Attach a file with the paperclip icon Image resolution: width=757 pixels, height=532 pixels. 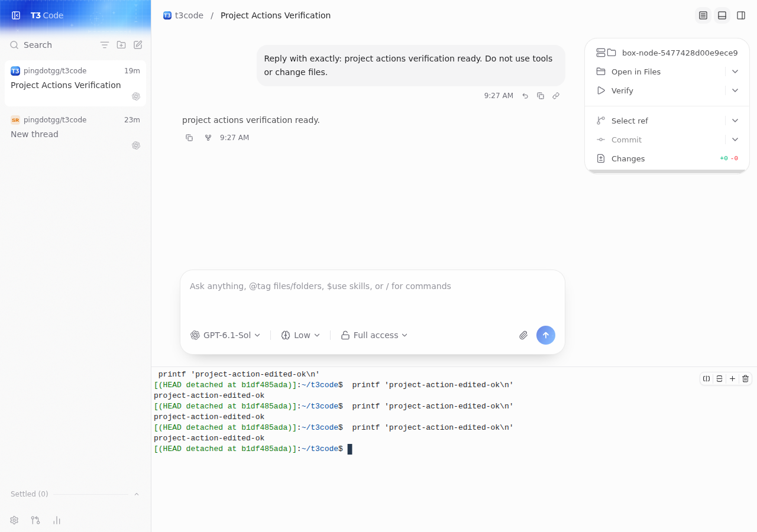[x=523, y=335]
